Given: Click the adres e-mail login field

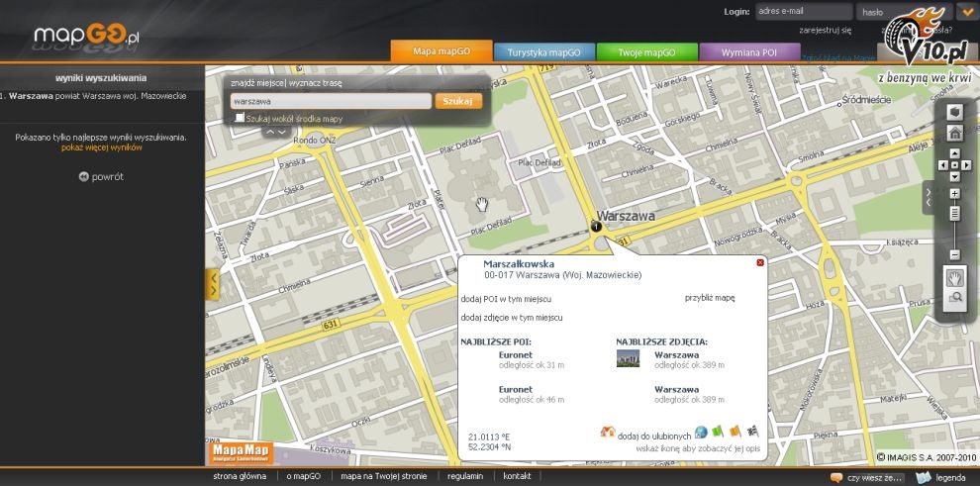Looking at the screenshot, I should 804,11.
